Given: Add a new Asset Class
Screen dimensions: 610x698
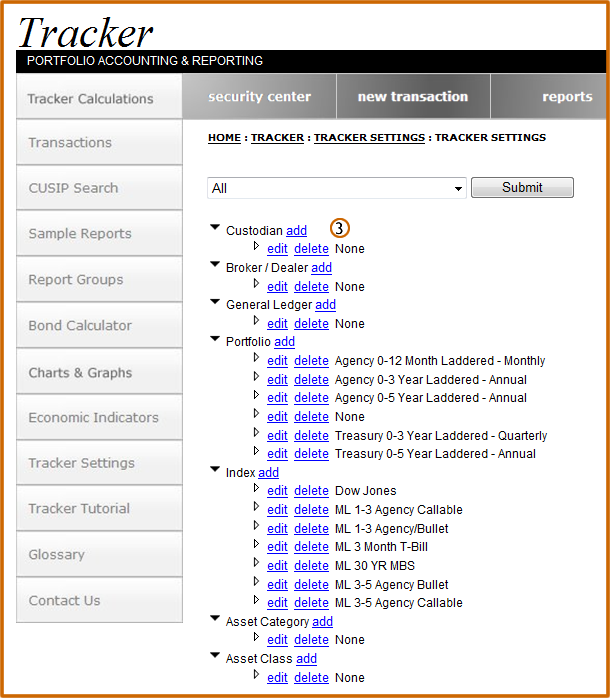Looking at the screenshot, I should pos(306,658).
